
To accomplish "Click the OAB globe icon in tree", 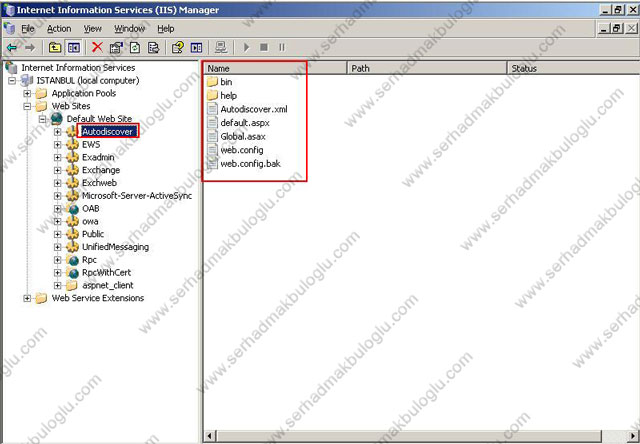I will pyautogui.click(x=73, y=209).
